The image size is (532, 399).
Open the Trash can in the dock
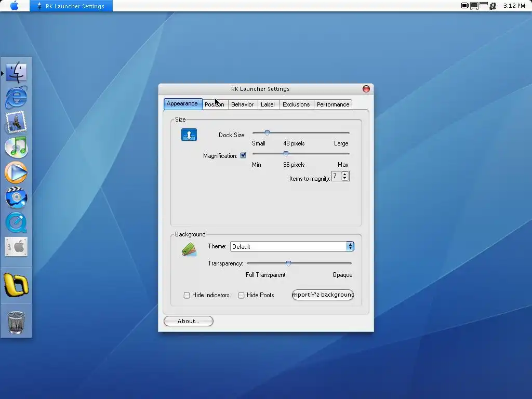click(16, 322)
